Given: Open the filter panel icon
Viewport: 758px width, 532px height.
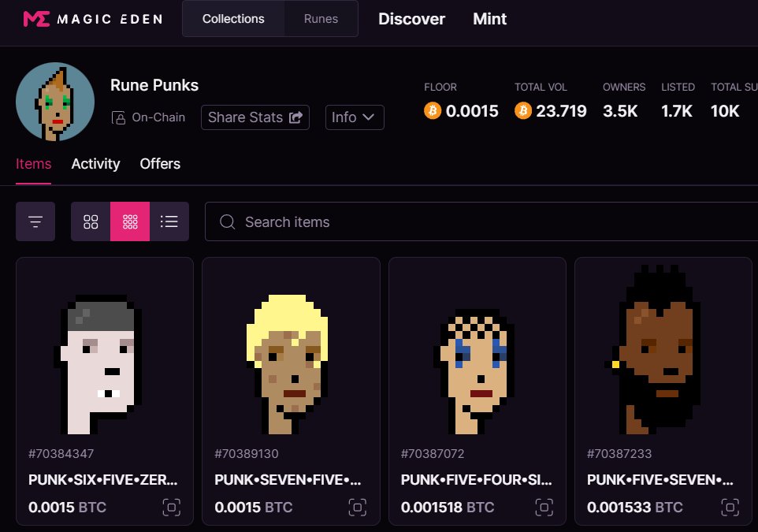Looking at the screenshot, I should (x=35, y=221).
